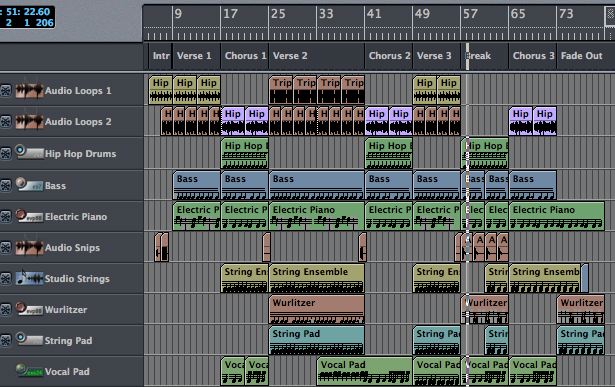Viewport: 615px width, 387px height.
Task: Toggle the Audio Snips freeze button
Action: click(x=5, y=247)
